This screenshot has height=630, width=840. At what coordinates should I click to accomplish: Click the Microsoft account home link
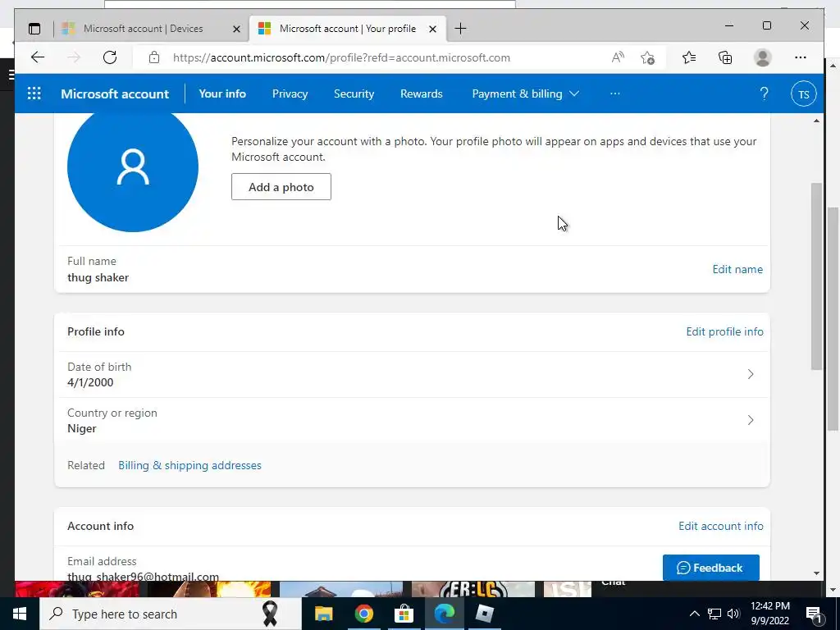115,94
